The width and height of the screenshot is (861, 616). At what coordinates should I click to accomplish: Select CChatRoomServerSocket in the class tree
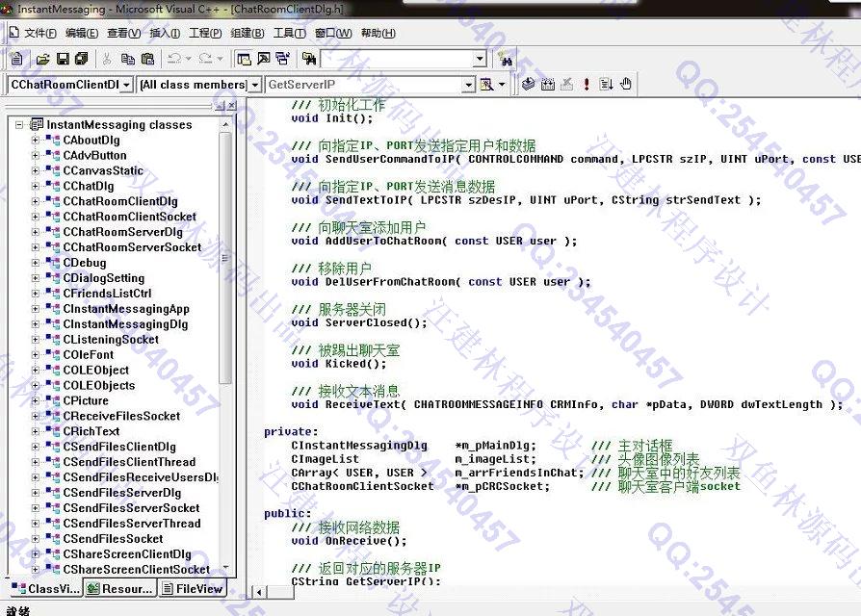click(132, 248)
